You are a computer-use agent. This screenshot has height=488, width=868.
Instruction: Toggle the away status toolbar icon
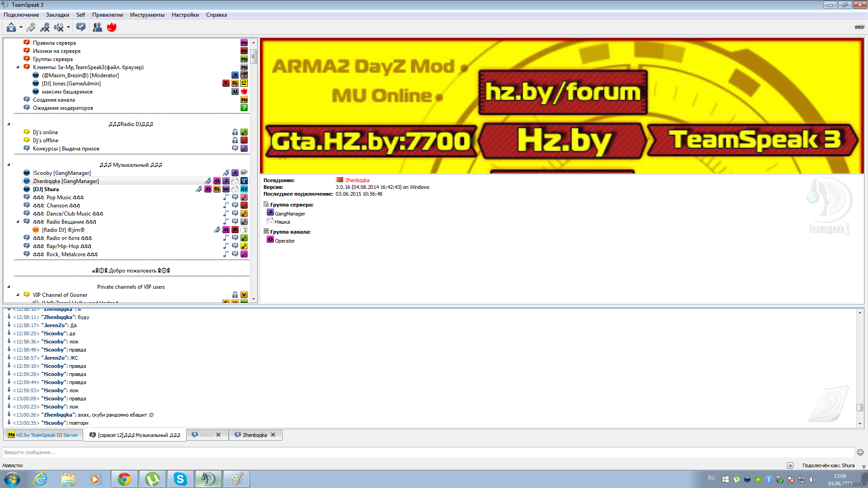pyautogui.click(x=31, y=28)
